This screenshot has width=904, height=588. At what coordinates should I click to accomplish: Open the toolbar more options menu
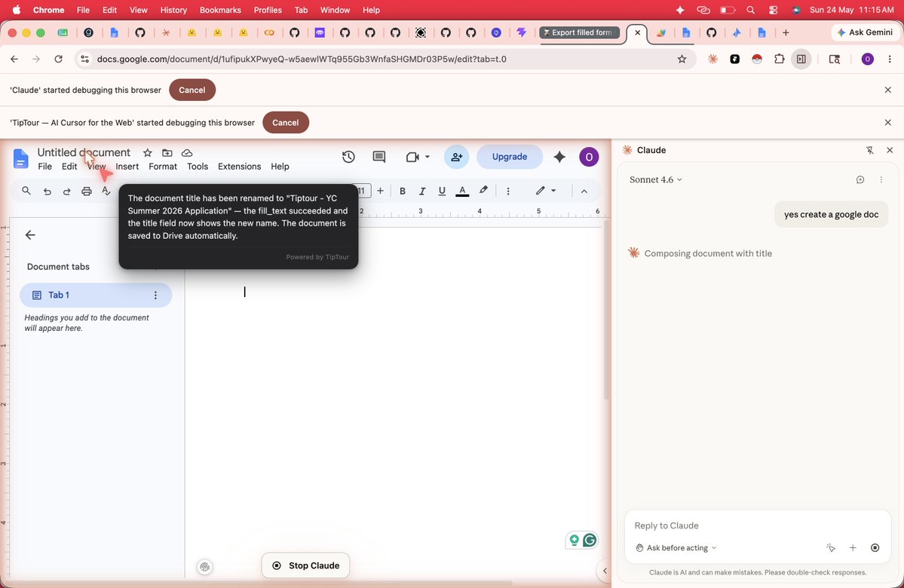[x=508, y=191]
